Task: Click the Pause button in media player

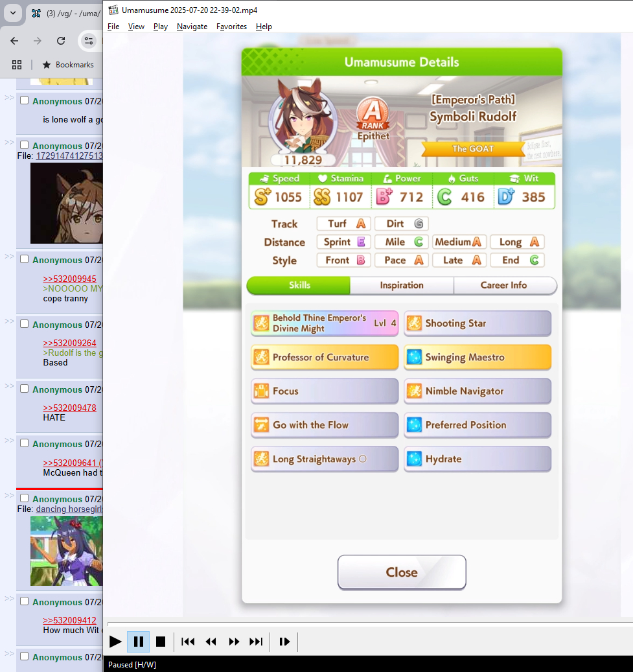Action: 139,641
